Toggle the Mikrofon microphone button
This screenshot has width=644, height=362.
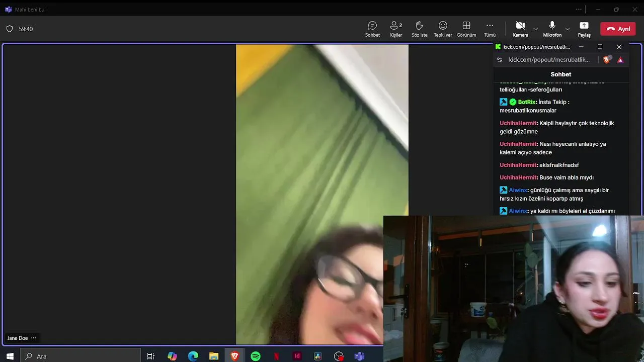pos(552,29)
